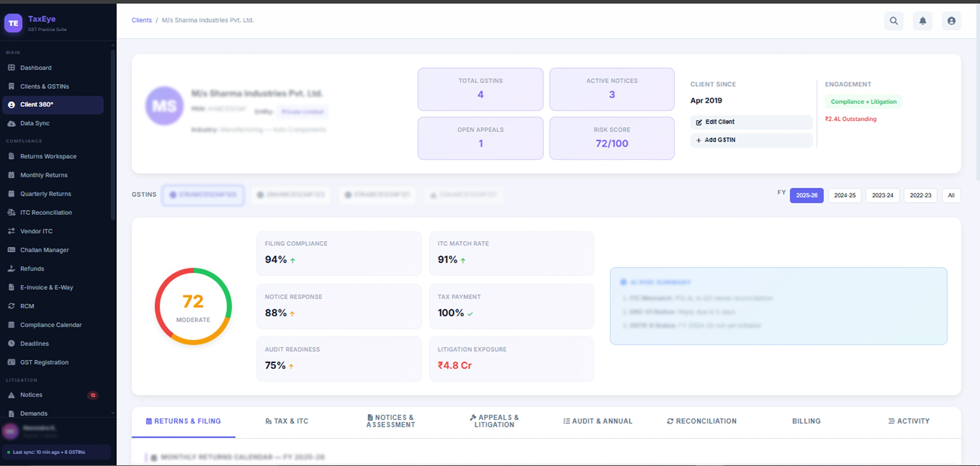Open E-Invoice & E-Way section
980x466 pixels.
pos(47,287)
